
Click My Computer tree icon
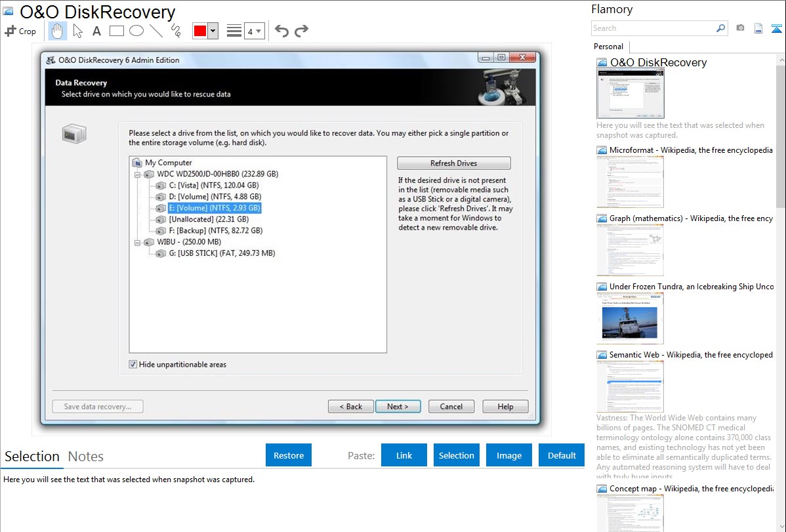(137, 163)
